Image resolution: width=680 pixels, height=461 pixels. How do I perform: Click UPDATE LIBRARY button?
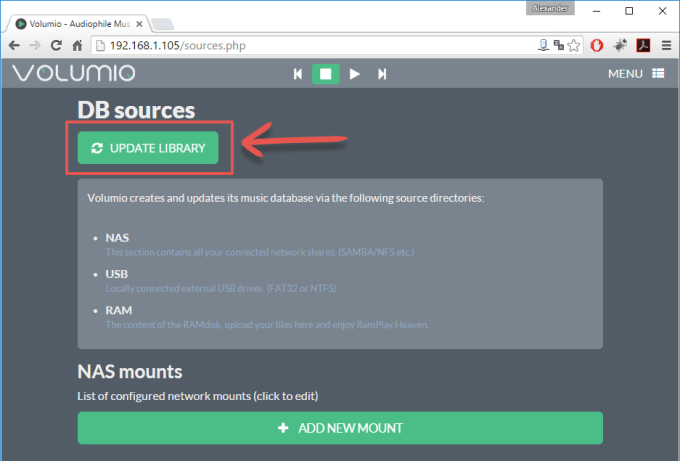point(148,148)
